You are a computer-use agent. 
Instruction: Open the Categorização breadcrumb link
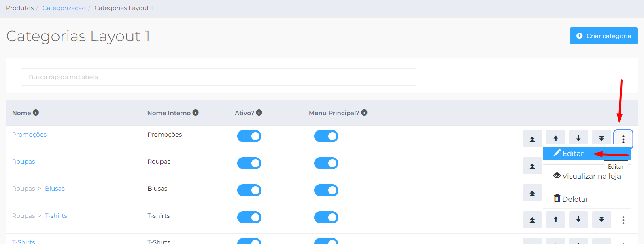[64, 8]
